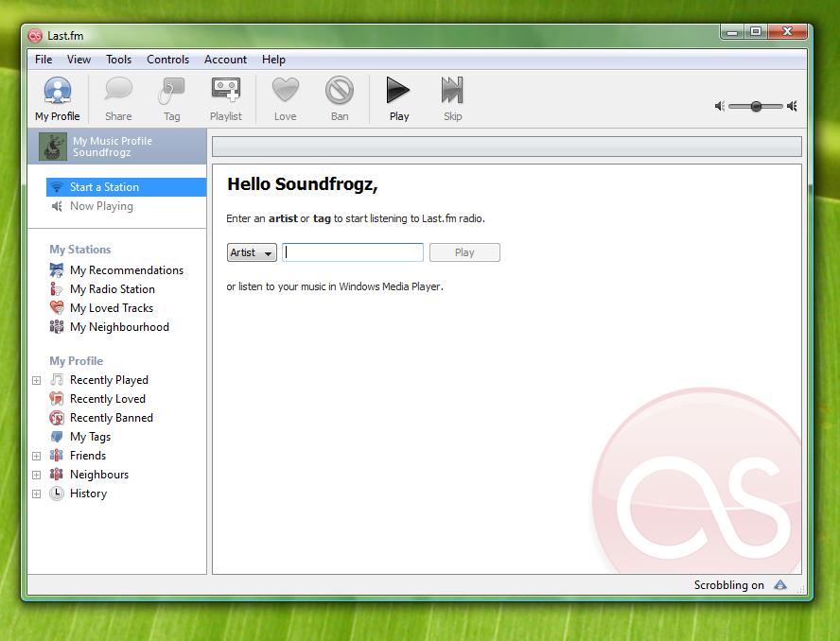Select Recently Loved item
Viewport: 840px width, 641px height.
pyautogui.click(x=97, y=399)
